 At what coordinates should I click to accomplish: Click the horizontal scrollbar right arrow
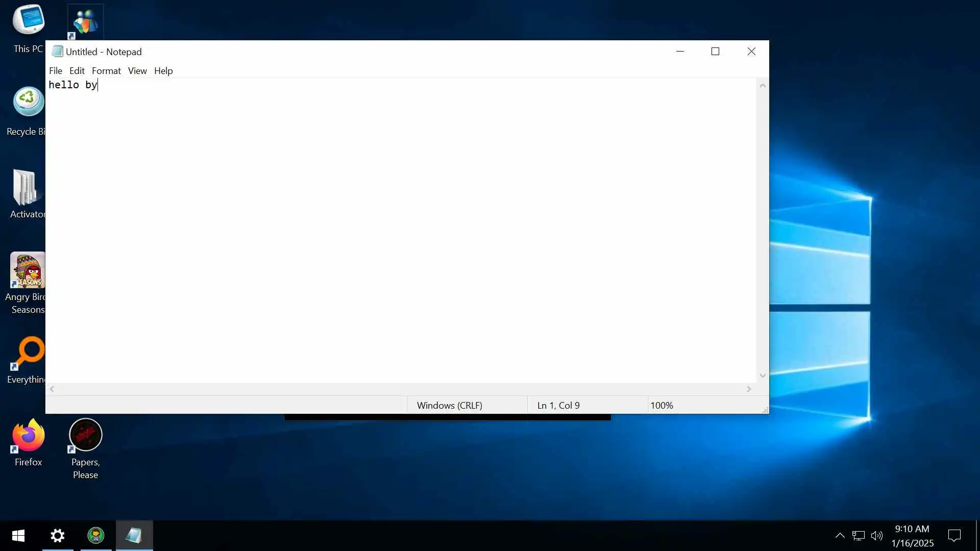[749, 389]
